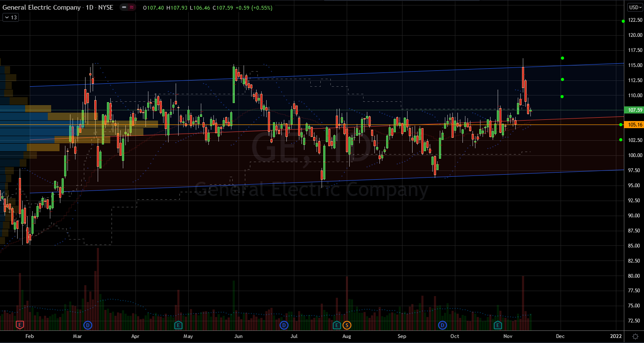Click the 1D interval label
This screenshot has height=343, width=644.
(90, 8)
